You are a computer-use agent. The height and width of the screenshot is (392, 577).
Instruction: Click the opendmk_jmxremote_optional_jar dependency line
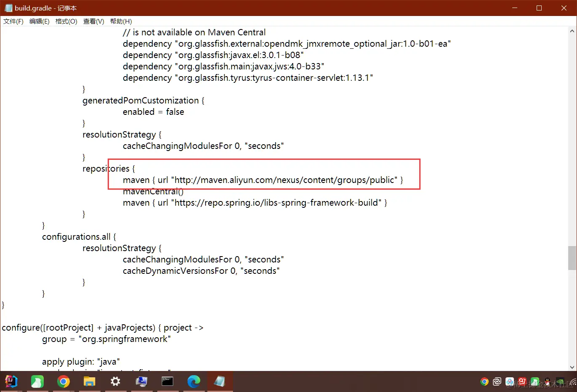click(x=286, y=44)
